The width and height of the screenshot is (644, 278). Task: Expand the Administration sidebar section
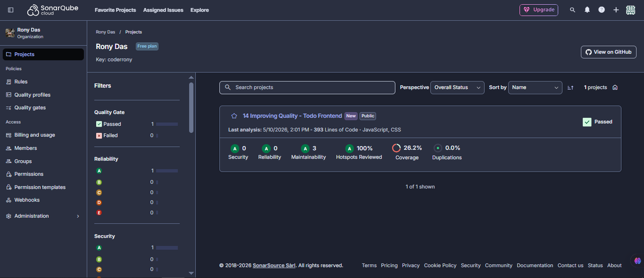click(43, 216)
